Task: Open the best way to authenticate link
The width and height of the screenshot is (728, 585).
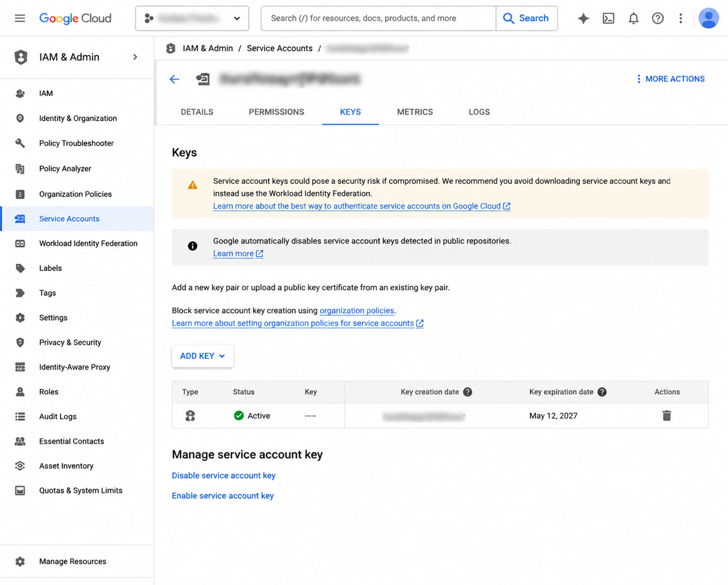Action: (362, 206)
